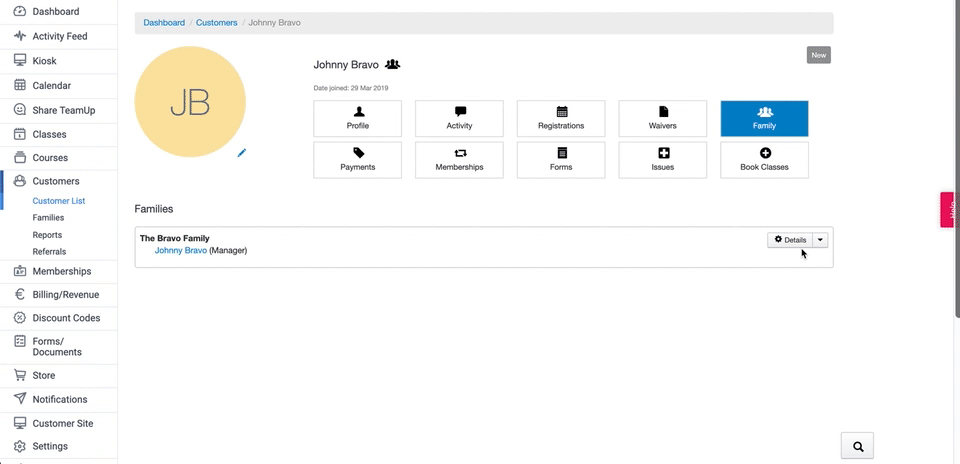960x464 pixels.
Task: Navigate to Customers breadcrumb link
Action: (217, 22)
